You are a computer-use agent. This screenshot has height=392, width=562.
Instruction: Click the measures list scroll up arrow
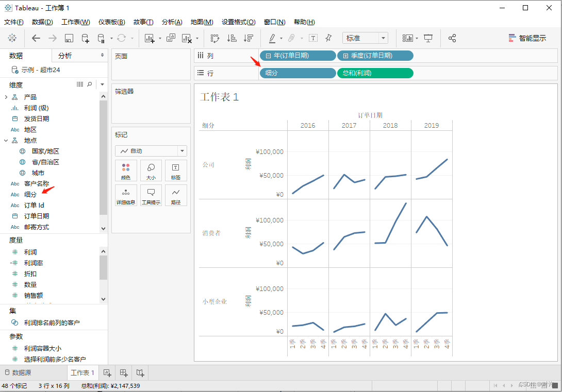(103, 252)
